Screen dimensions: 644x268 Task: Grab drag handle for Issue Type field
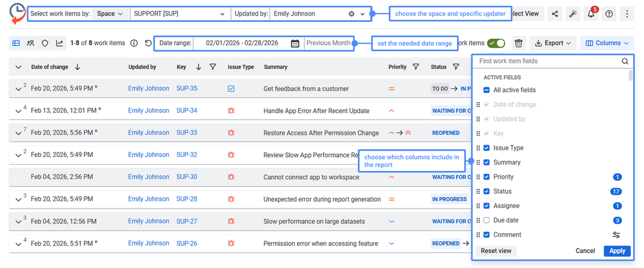(x=478, y=148)
